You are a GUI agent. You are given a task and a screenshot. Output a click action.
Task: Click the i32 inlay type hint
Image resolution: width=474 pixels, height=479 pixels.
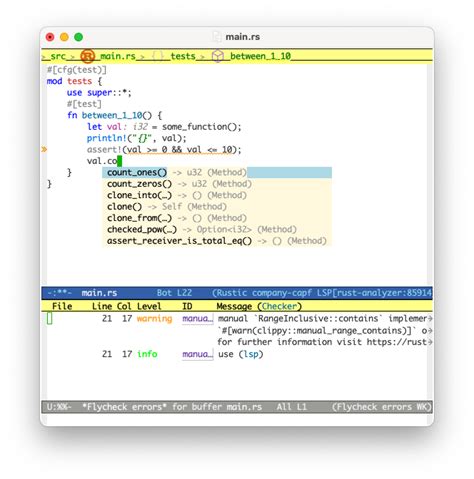click(x=140, y=127)
